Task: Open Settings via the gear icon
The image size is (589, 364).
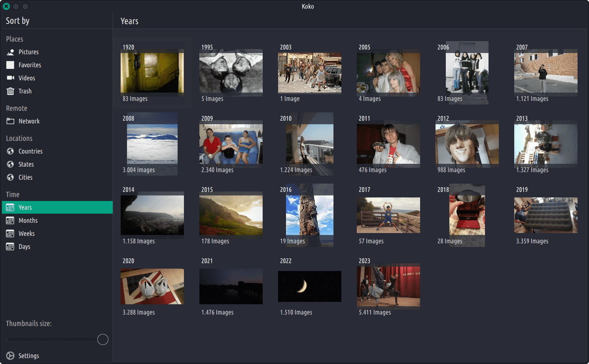Action: (10, 356)
